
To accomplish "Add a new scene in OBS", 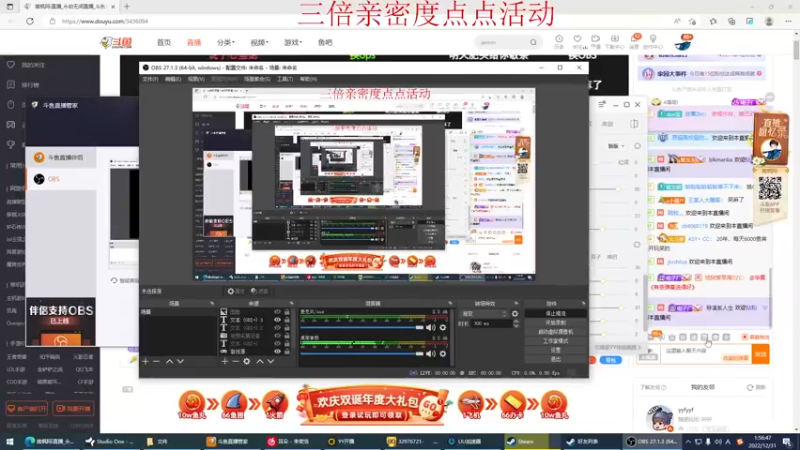I will click(x=145, y=361).
